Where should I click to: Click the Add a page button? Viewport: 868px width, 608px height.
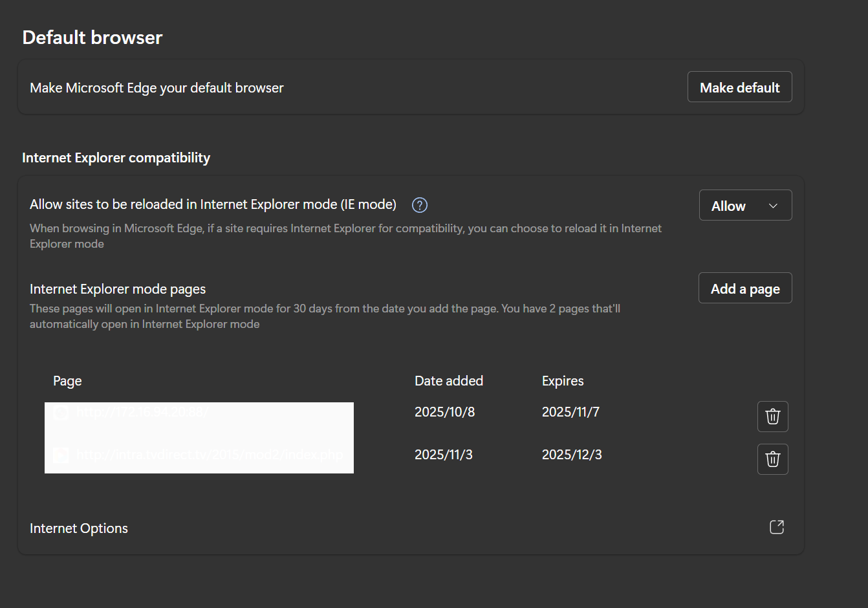744,288
